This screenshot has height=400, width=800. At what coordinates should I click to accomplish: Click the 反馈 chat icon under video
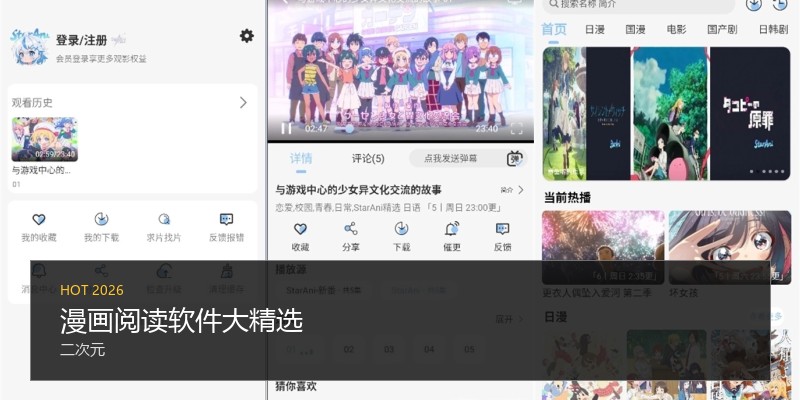503,229
